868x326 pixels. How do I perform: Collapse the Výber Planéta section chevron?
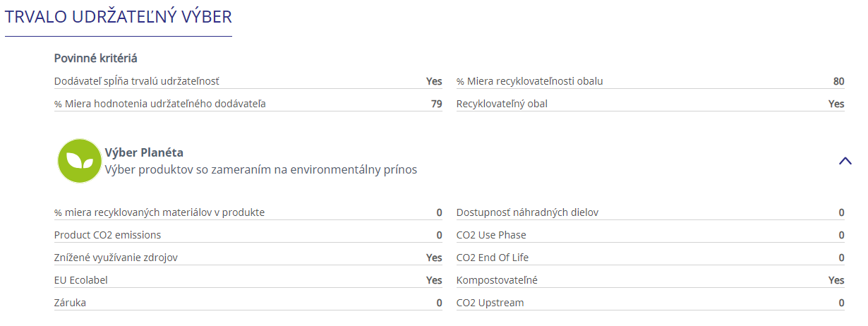[845, 161]
